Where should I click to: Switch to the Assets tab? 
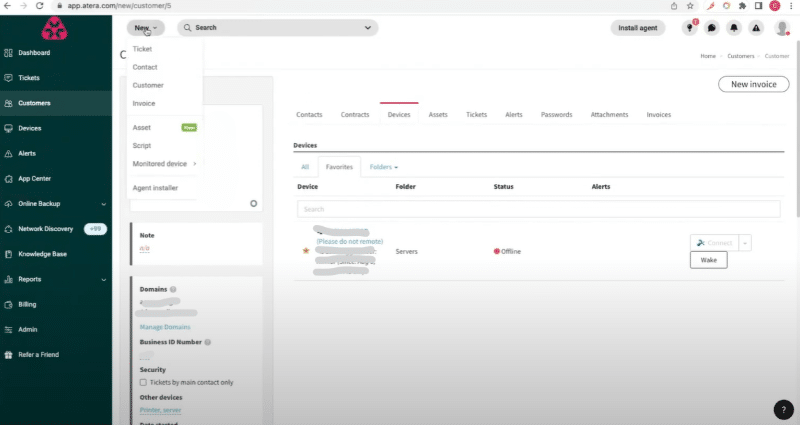click(x=438, y=115)
